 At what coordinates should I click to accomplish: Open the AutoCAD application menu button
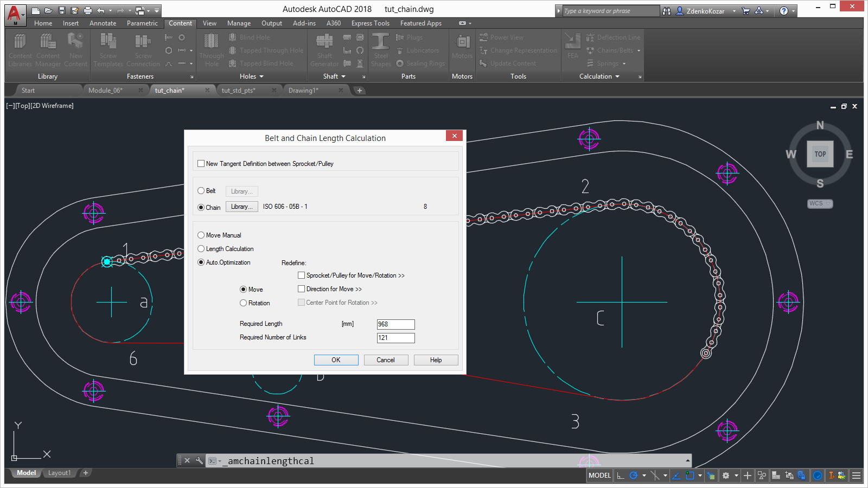pos(15,15)
